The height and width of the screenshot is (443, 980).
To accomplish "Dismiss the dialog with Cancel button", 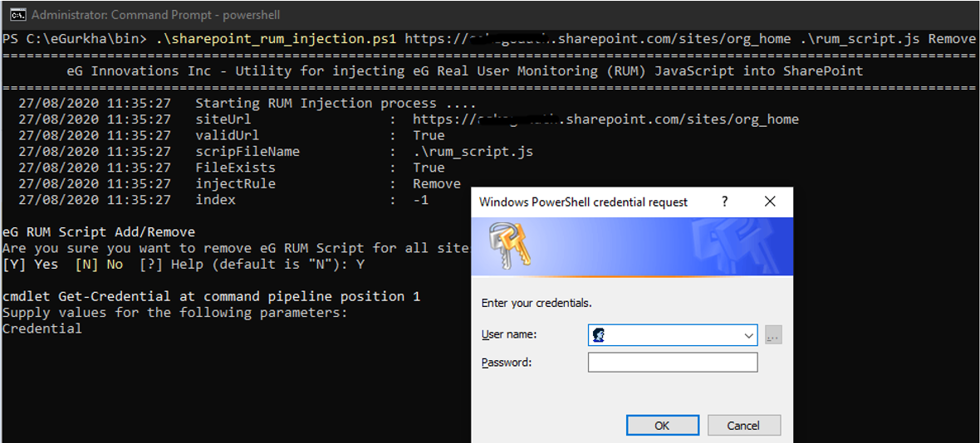I will pyautogui.click(x=744, y=426).
